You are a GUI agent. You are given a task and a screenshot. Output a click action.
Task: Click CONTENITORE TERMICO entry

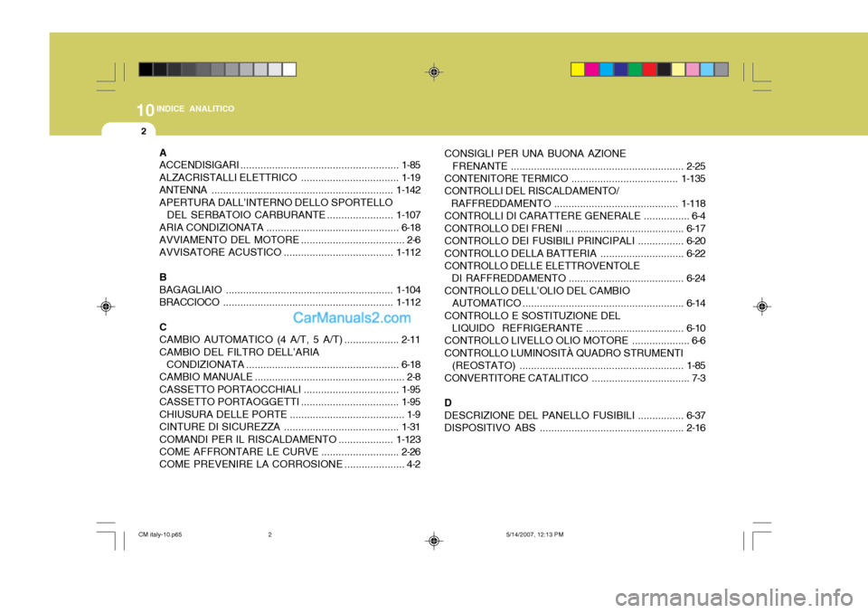(575, 178)
